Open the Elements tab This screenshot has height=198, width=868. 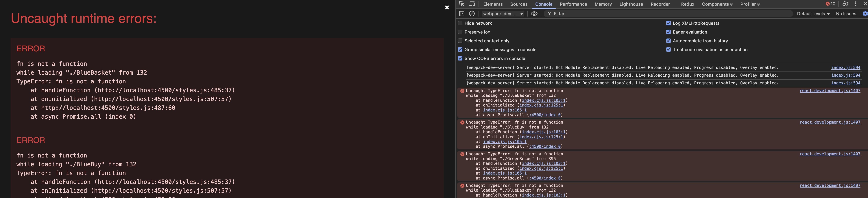tap(493, 4)
